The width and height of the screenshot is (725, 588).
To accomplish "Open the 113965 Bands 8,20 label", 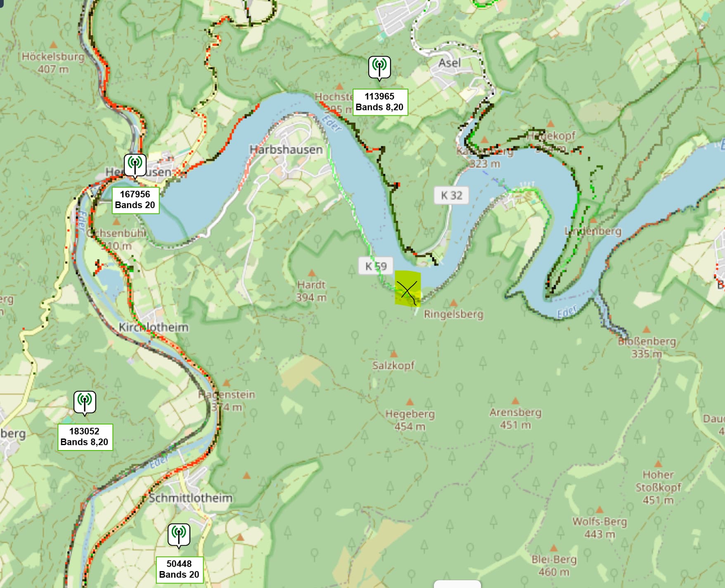I will click(x=379, y=102).
